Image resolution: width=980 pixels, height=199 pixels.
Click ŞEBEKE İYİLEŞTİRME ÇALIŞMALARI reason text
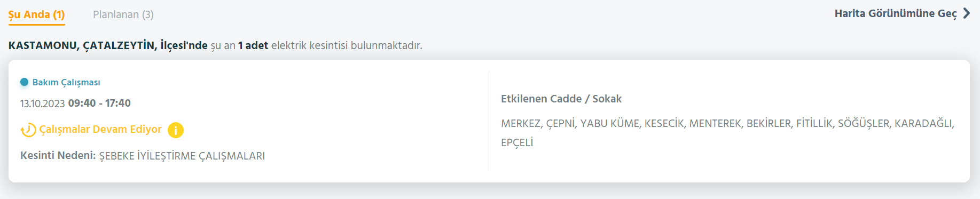[182, 156]
